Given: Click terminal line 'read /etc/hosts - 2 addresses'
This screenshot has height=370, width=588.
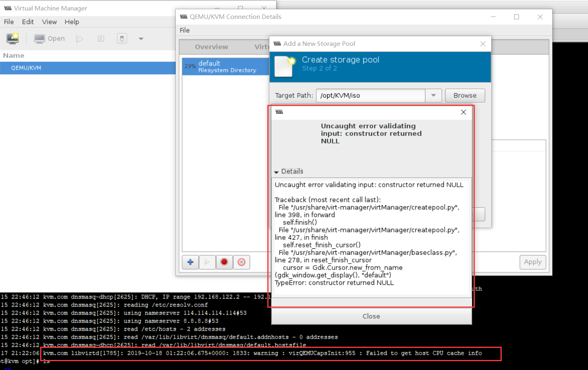Looking at the screenshot, I should click(113, 329).
